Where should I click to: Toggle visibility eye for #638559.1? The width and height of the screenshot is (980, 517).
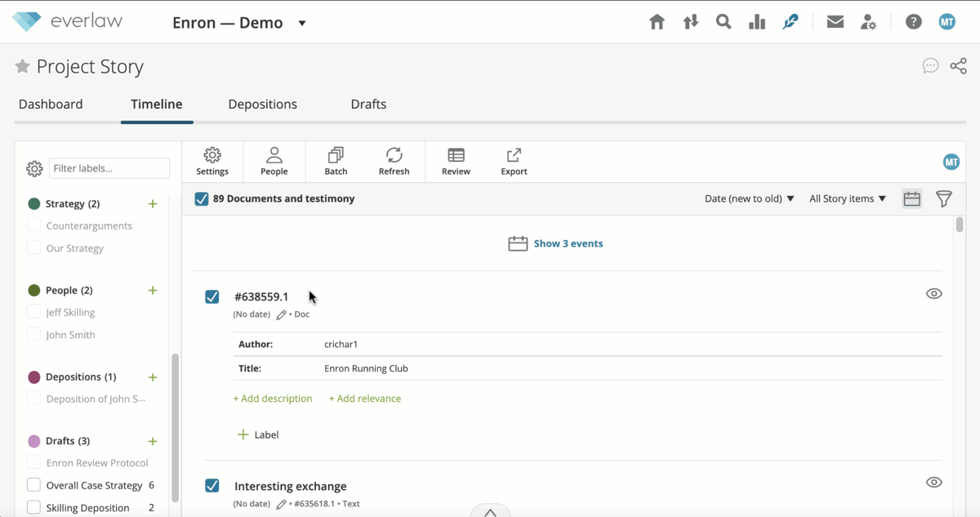(934, 293)
